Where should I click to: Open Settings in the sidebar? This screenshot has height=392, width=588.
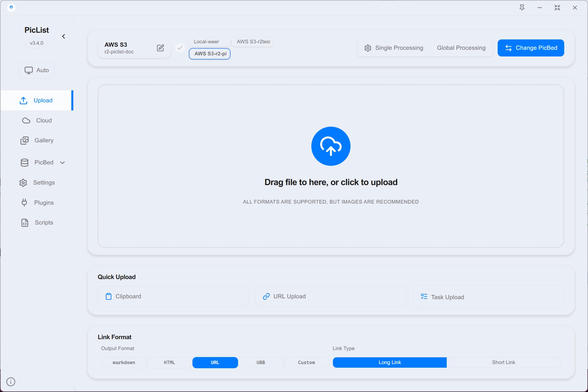tap(37, 183)
